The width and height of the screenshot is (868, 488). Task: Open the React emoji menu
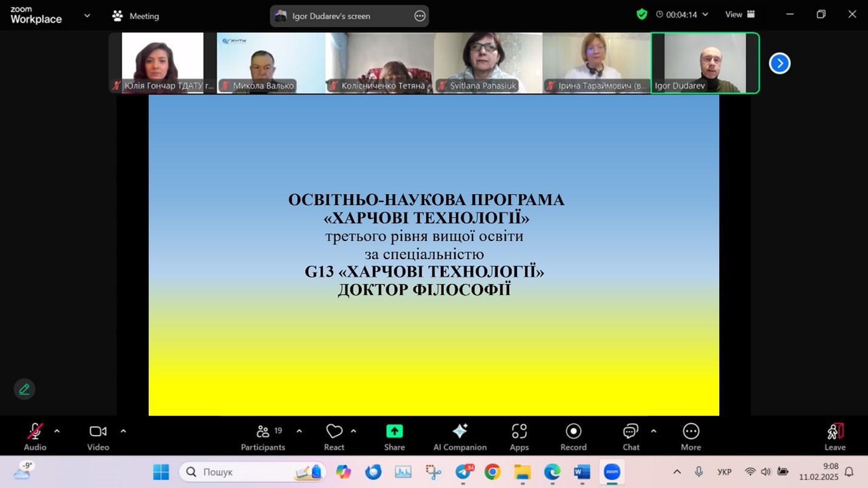point(334,437)
